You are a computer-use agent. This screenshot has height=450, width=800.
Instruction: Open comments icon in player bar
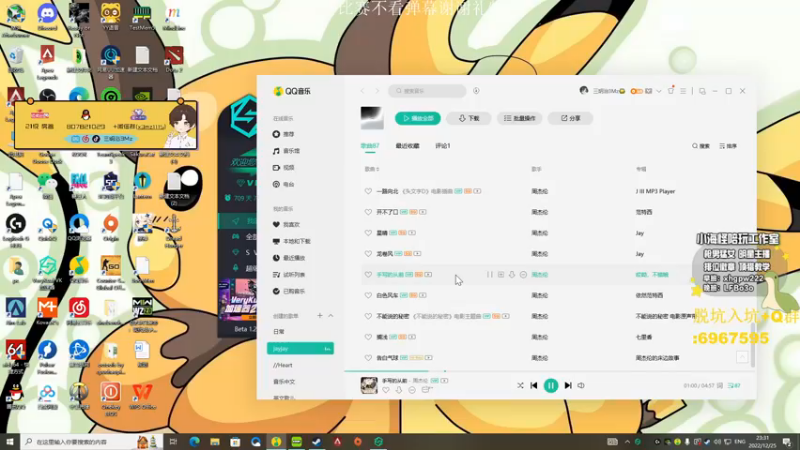(x=427, y=390)
